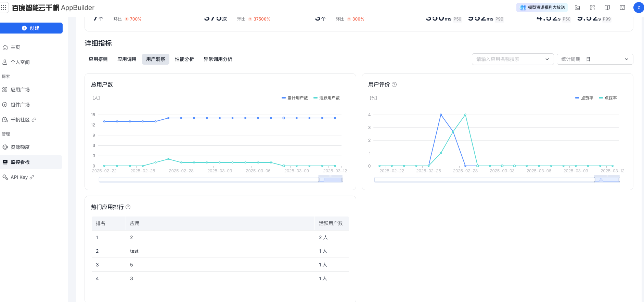Click the 创建 button
Screen dimensions: 644x302
[x=31, y=28]
